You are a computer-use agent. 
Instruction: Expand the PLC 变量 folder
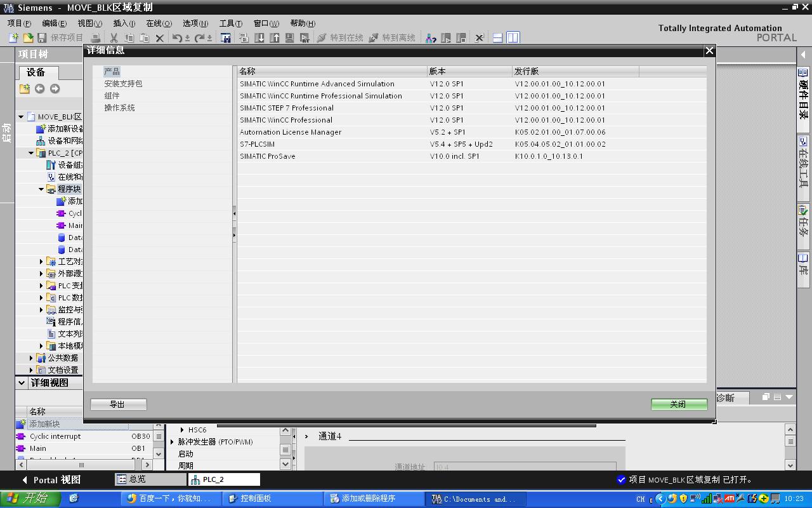(x=41, y=286)
